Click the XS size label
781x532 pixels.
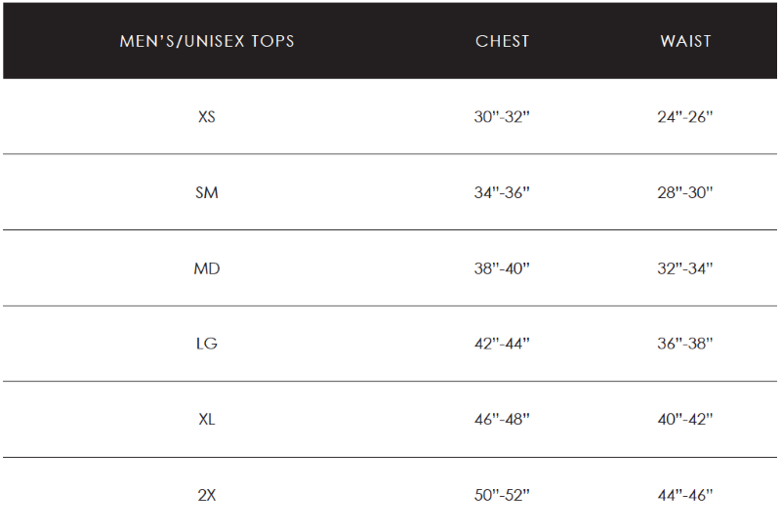[206, 116]
